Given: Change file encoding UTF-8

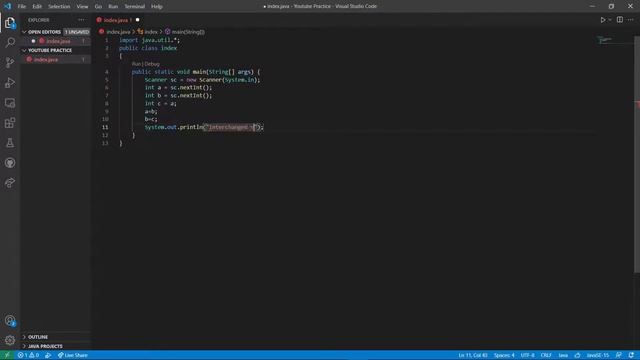Looking at the screenshot, I should click(527, 355).
